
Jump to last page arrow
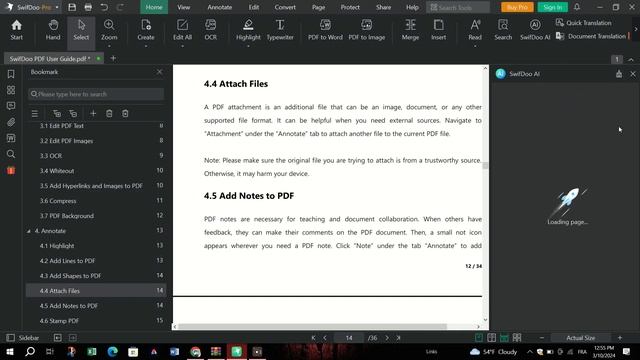point(398,338)
